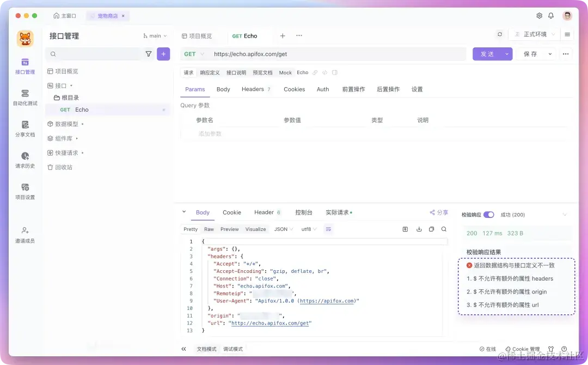The height and width of the screenshot is (365, 588).
Task: Switch to 自动化测试 in the sidebar
Action: (x=25, y=98)
